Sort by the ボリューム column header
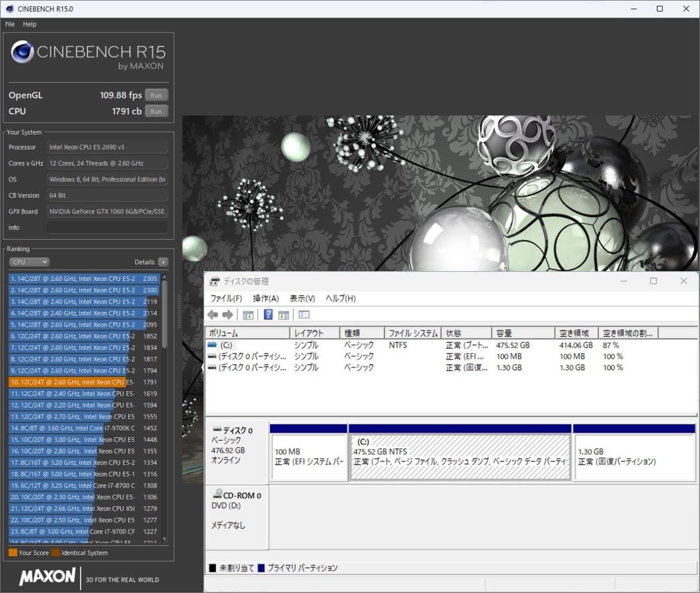This screenshot has height=593, width=700. (x=247, y=333)
